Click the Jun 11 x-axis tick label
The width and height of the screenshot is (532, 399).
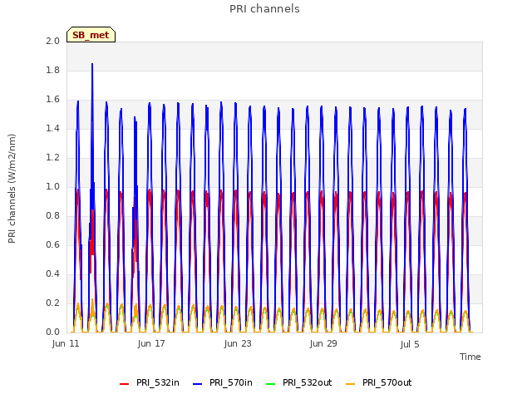66,343
